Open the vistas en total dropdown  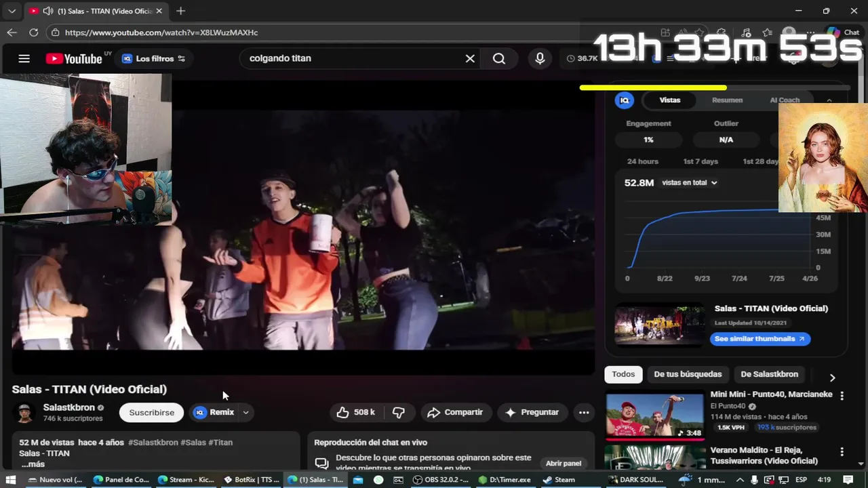689,182
